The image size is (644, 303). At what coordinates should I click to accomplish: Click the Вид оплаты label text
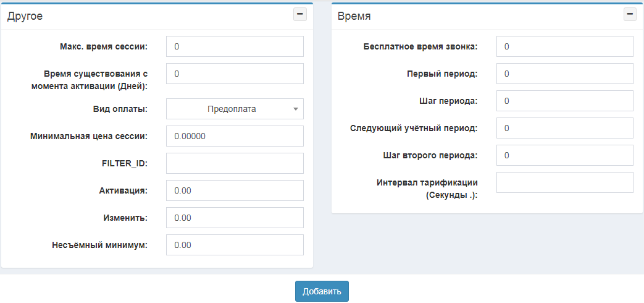point(120,109)
